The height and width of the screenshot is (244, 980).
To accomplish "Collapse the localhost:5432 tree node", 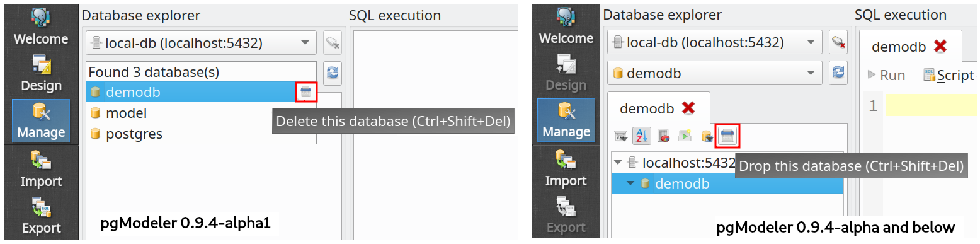I will (x=618, y=163).
